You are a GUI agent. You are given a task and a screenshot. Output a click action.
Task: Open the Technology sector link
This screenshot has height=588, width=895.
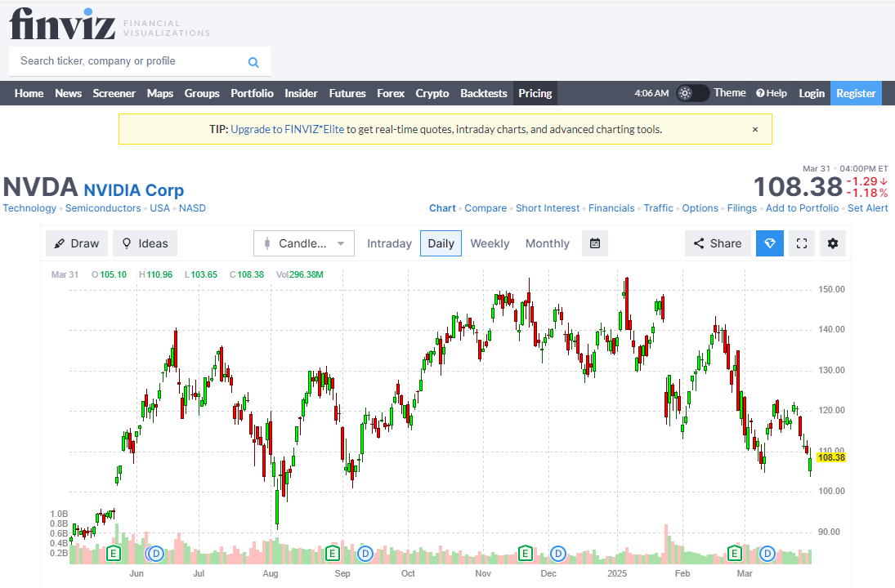29,208
